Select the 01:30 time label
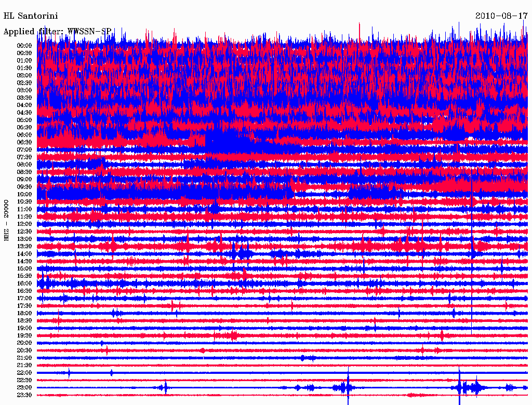Viewport: 532px width, 405px height. [x=24, y=68]
